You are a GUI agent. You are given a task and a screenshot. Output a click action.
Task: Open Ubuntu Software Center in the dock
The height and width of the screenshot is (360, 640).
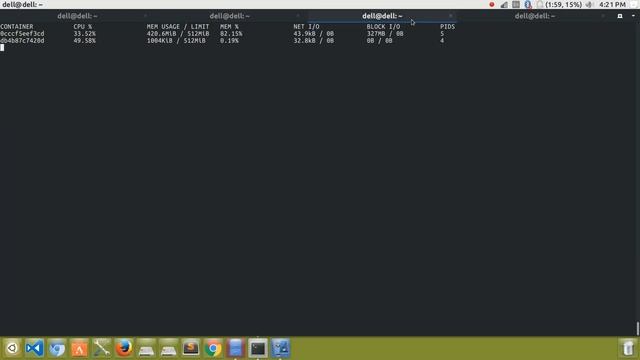(x=79, y=348)
